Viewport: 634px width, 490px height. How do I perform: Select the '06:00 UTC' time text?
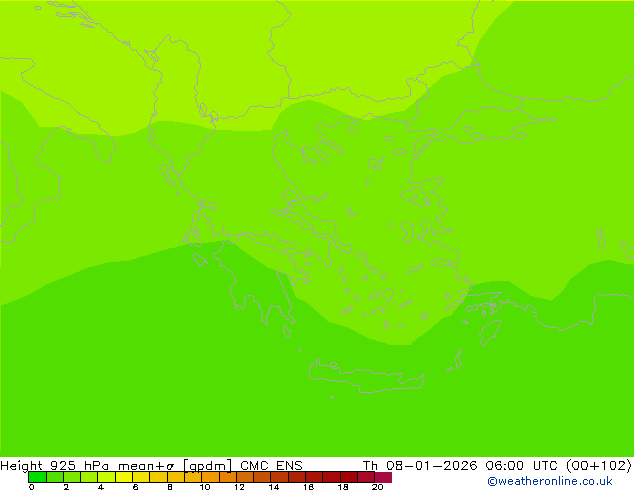[522, 465]
